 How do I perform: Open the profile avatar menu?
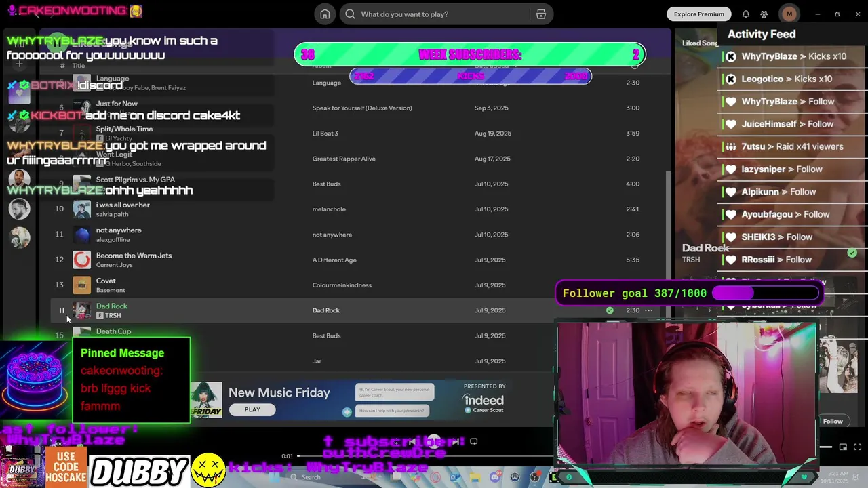coord(789,14)
